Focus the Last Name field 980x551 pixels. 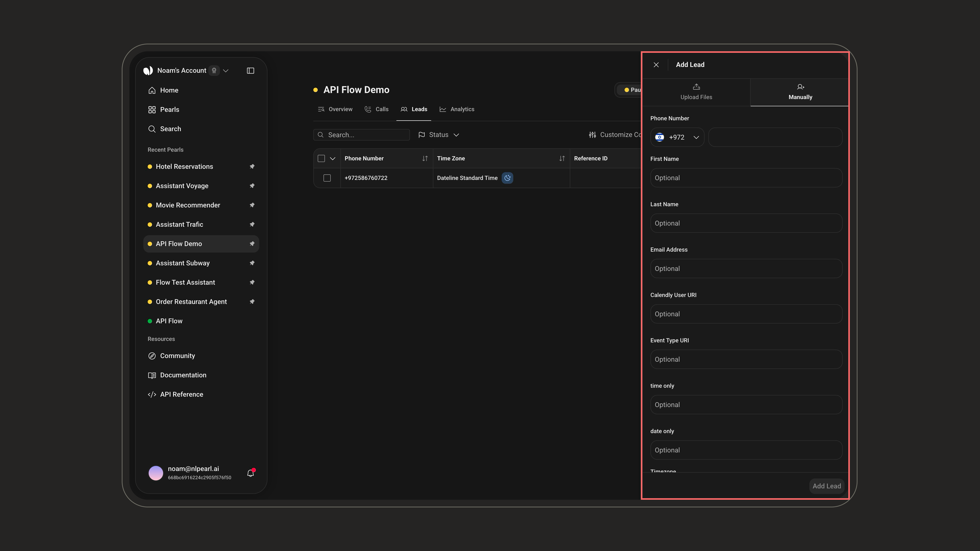tap(746, 223)
